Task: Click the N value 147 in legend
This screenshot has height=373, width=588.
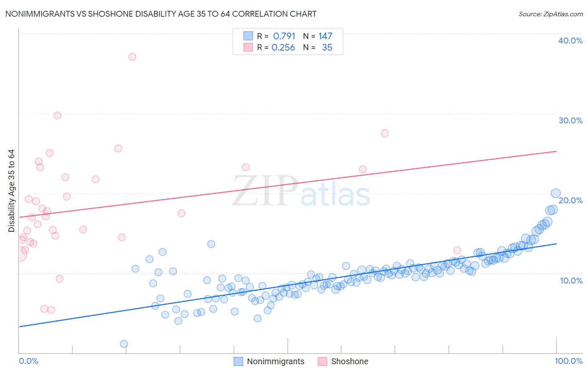Action: [x=325, y=36]
